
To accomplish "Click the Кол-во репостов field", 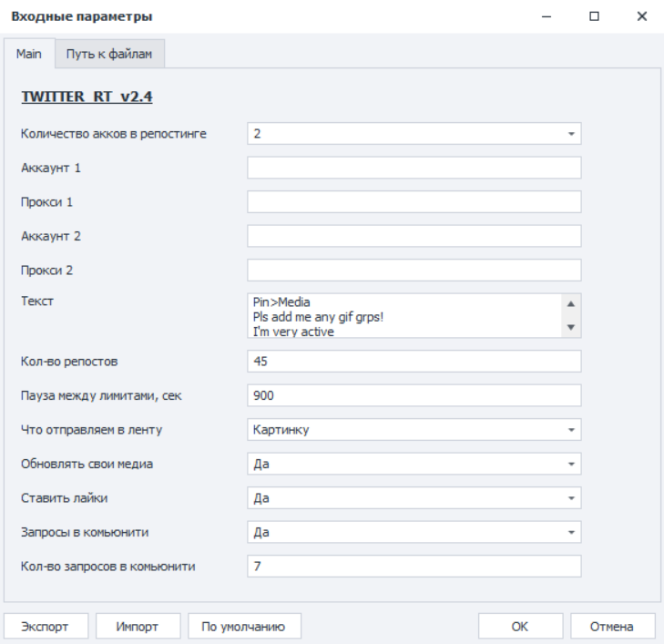I will (414, 362).
